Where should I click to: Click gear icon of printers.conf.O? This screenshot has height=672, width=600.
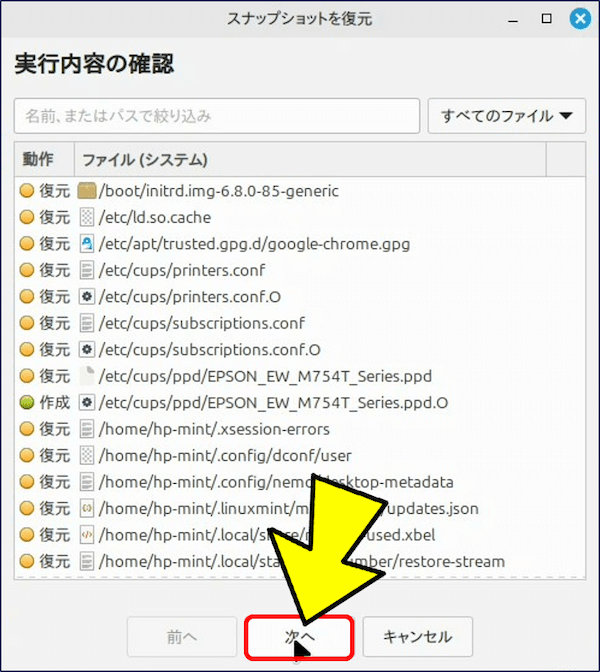coord(87,297)
